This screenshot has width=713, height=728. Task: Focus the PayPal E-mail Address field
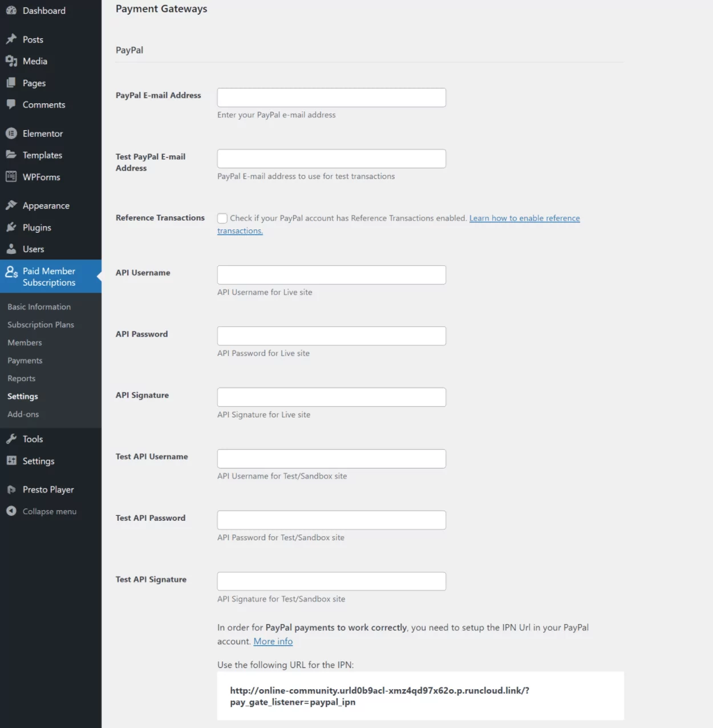pos(331,98)
